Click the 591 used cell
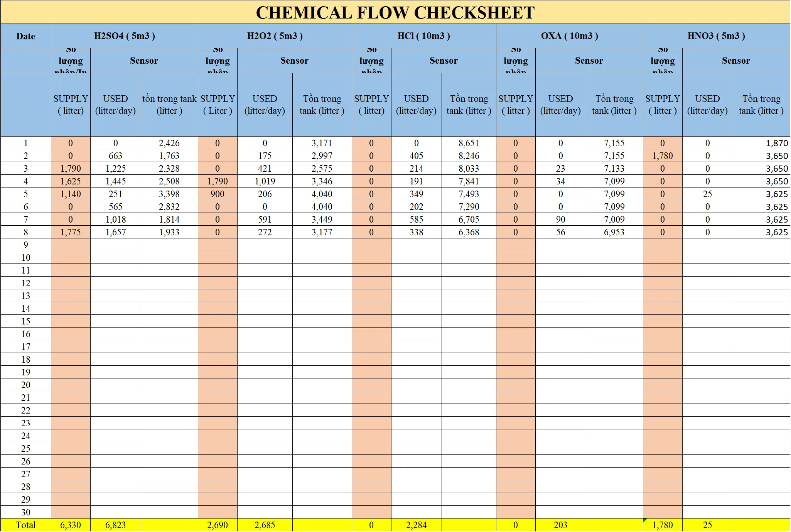791x532 pixels. click(265, 220)
